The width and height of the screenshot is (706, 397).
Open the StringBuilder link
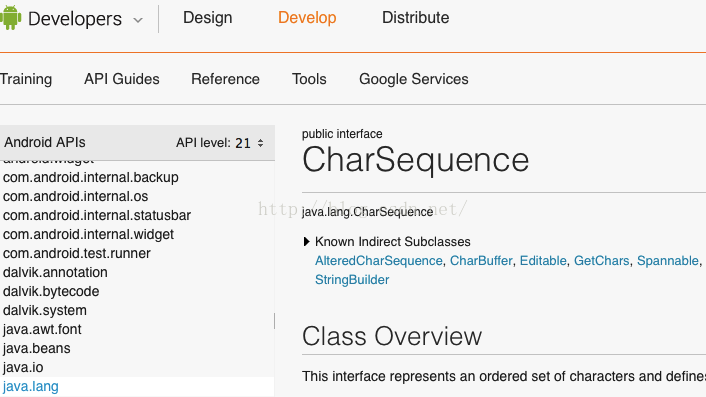[x=352, y=280]
